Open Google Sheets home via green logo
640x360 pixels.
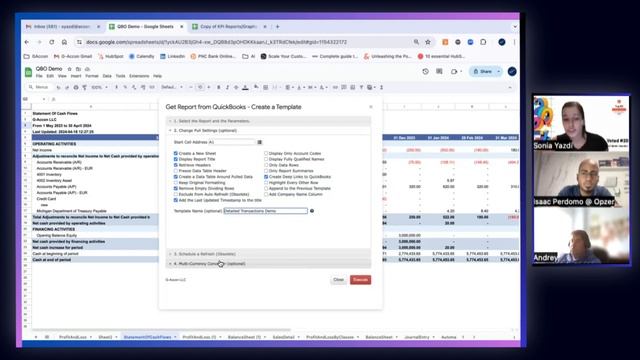click(x=29, y=72)
